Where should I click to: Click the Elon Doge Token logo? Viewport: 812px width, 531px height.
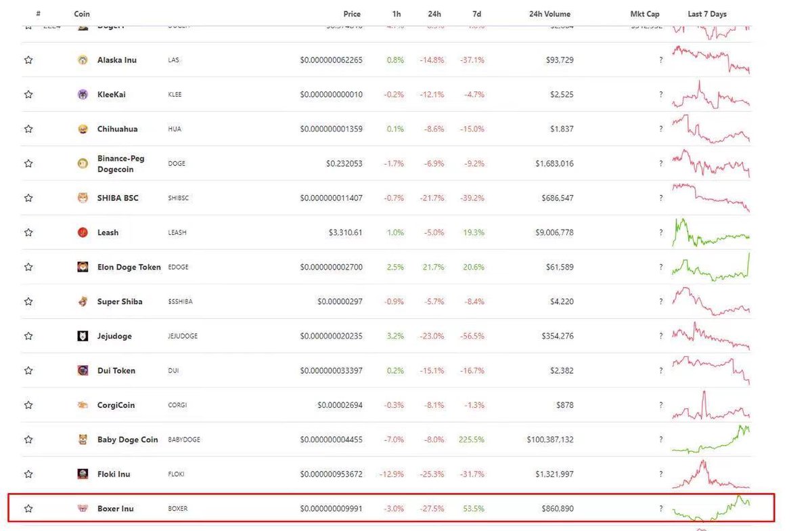coord(83,268)
